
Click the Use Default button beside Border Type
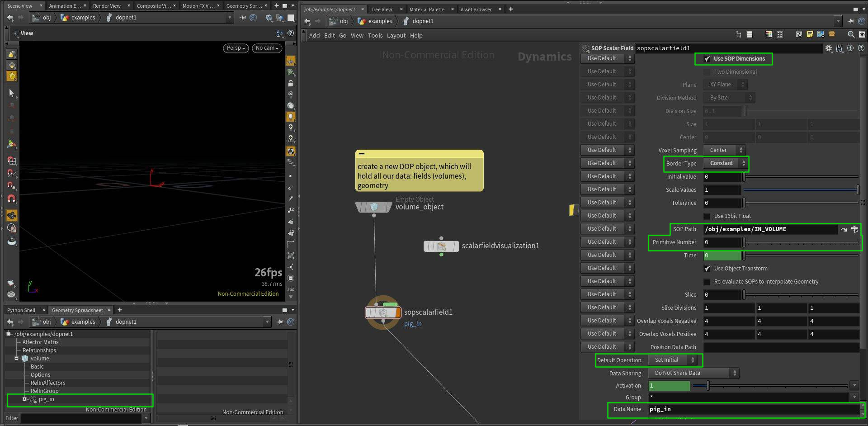607,163
